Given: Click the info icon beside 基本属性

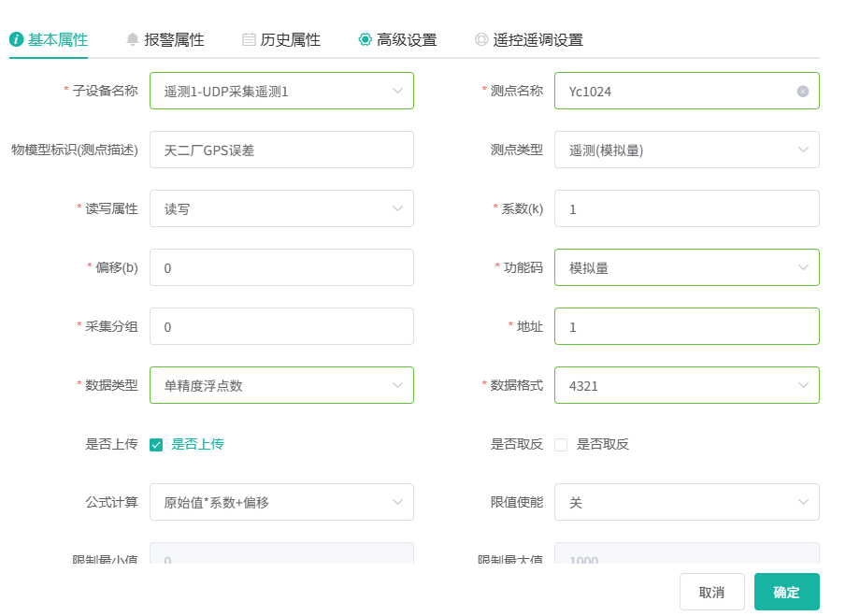Looking at the screenshot, I should 16,39.
